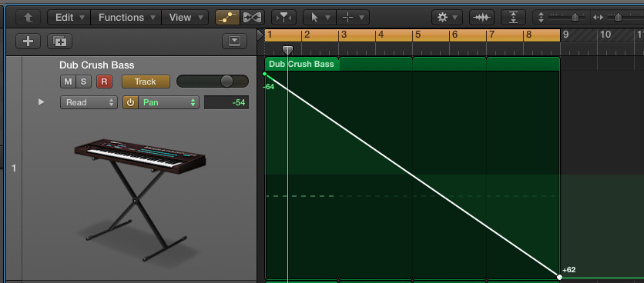
Task: Click the up-arrow hierarchy button
Action: pos(29,18)
